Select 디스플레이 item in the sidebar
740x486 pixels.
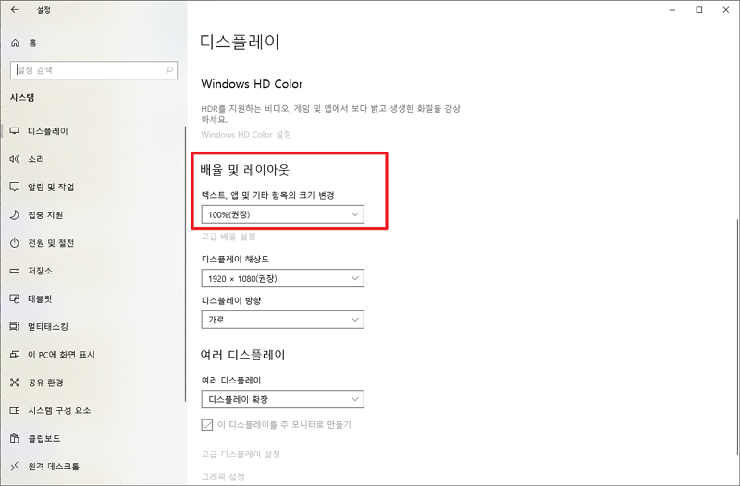click(x=48, y=131)
